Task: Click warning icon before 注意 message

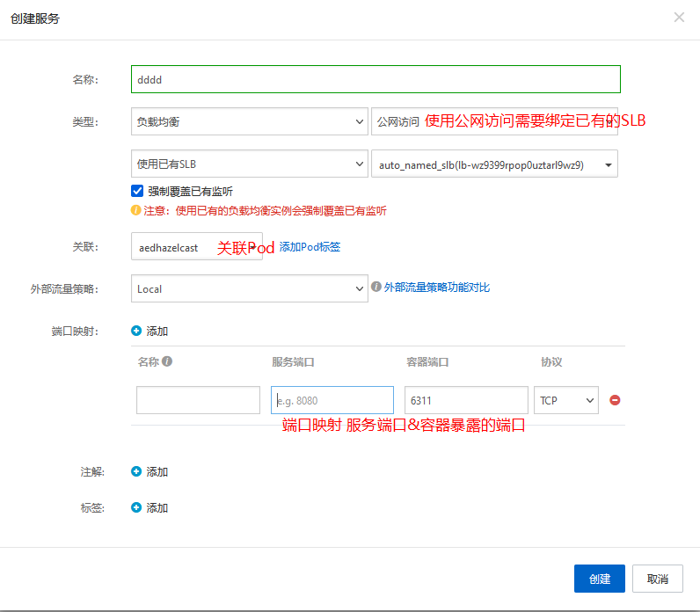Action: [x=135, y=211]
